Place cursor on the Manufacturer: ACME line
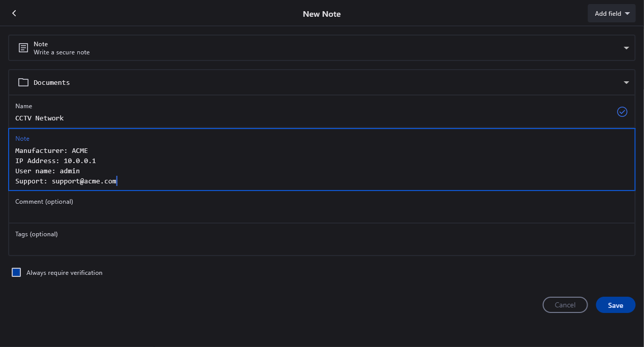The width and height of the screenshot is (644, 347). pyautogui.click(x=51, y=150)
